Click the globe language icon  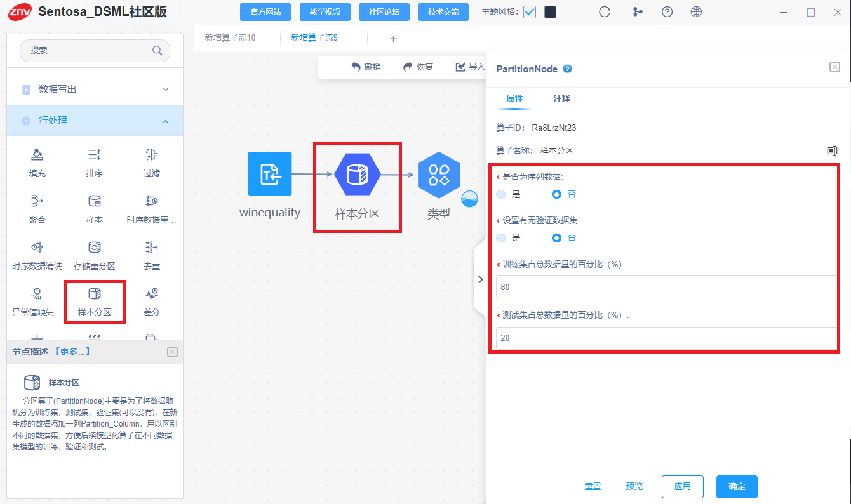coord(696,12)
